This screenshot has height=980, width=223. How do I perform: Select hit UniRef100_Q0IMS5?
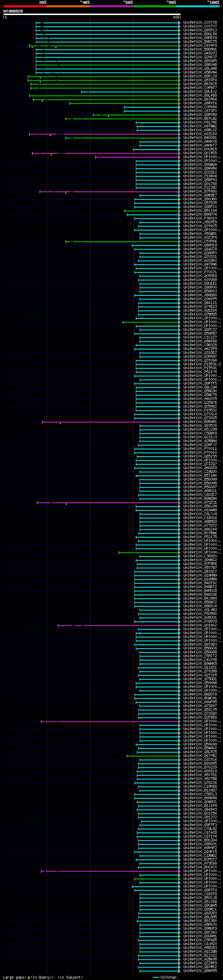[200, 153]
